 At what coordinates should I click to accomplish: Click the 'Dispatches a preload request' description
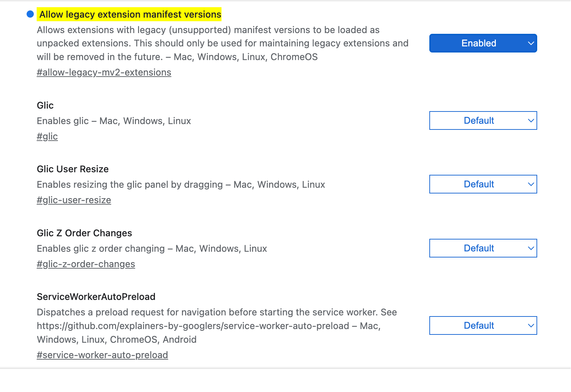(x=216, y=326)
